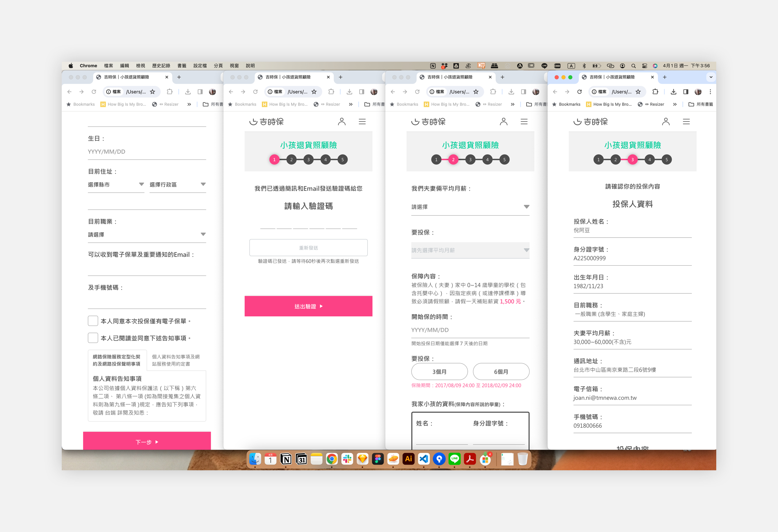Click the 生日 YYYY/MM/DD date field
The image size is (778, 532).
click(x=147, y=152)
